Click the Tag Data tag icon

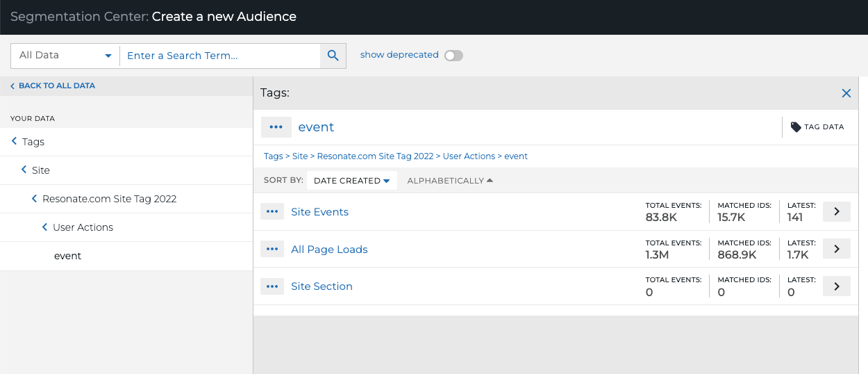(x=795, y=127)
